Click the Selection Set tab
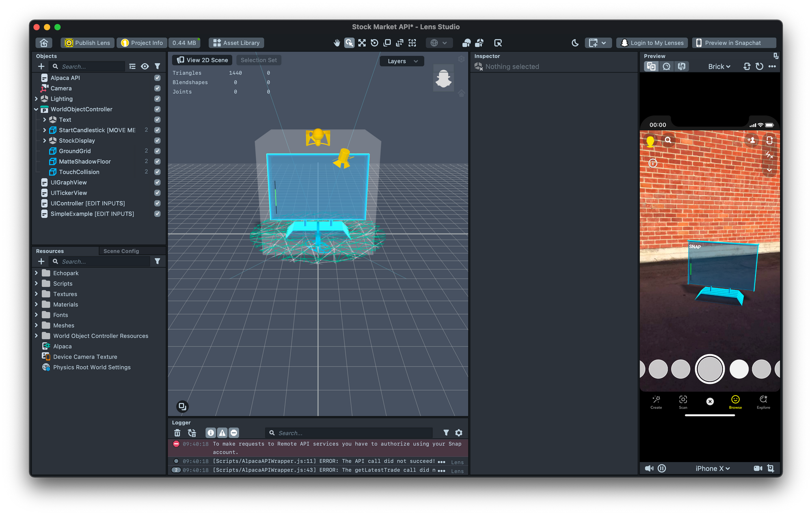 (259, 60)
